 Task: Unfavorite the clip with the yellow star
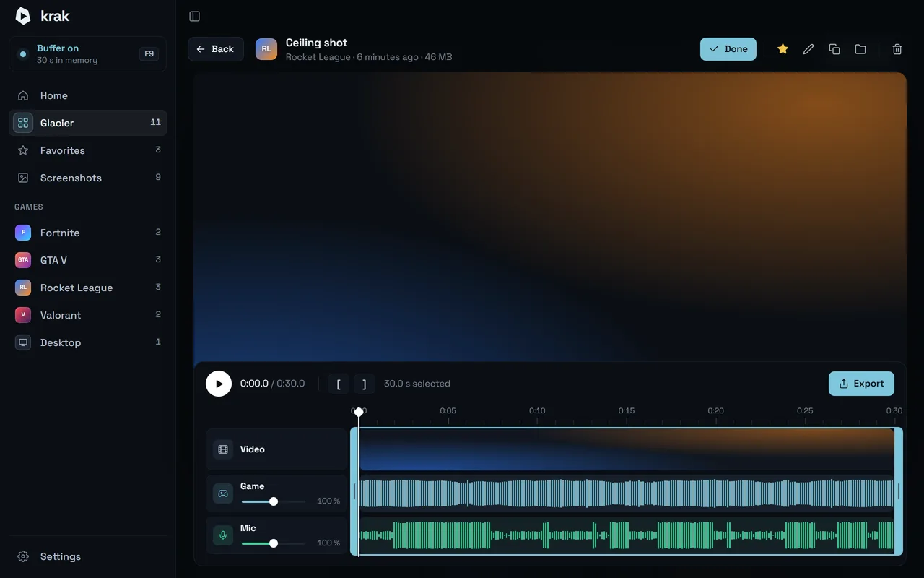pyautogui.click(x=783, y=49)
